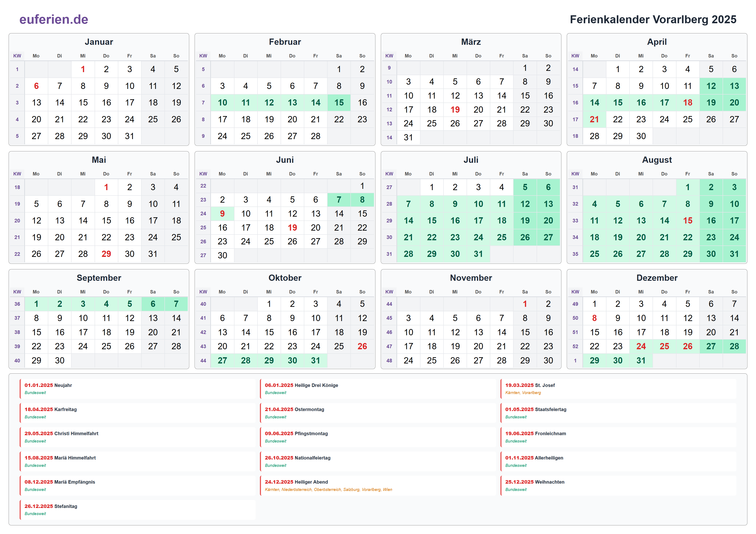
Task: Click calendar week 52 label in Dezember
Action: [575, 346]
